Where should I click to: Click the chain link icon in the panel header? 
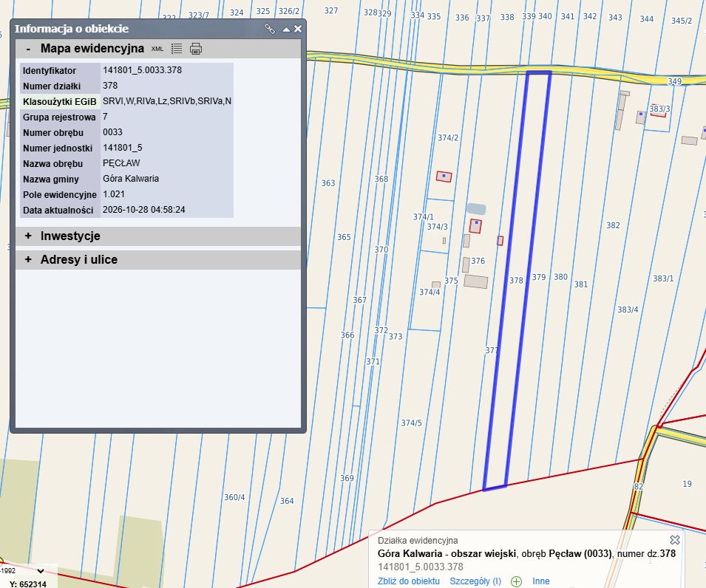[x=270, y=29]
